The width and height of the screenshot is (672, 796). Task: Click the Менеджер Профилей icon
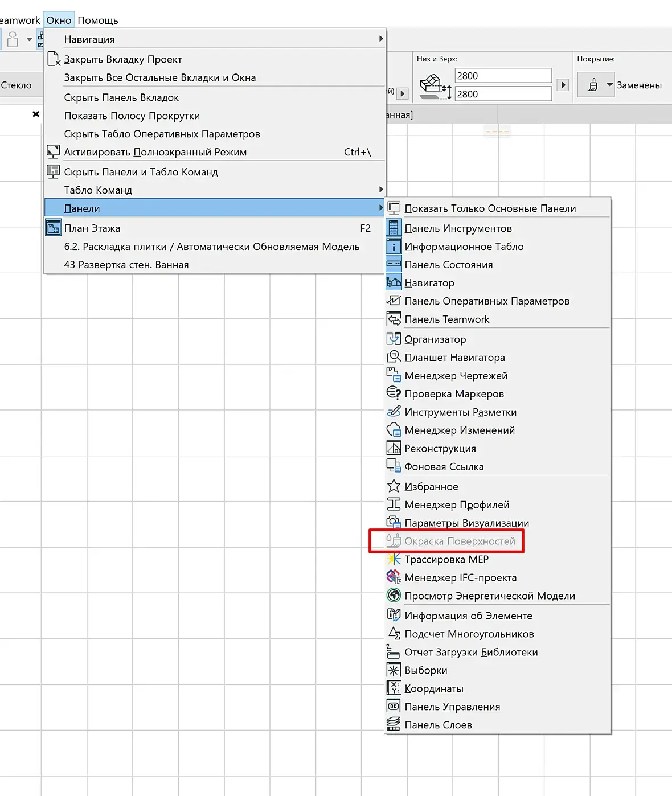(x=394, y=505)
